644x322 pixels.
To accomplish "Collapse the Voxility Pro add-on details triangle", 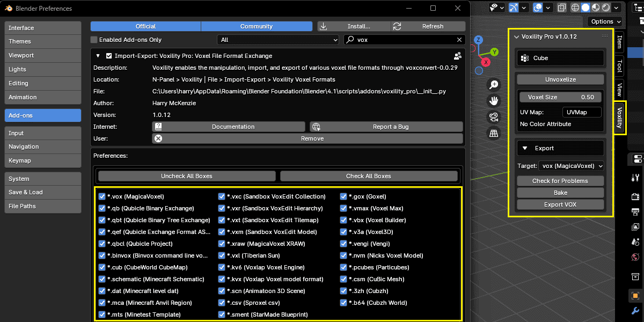I will coord(98,56).
